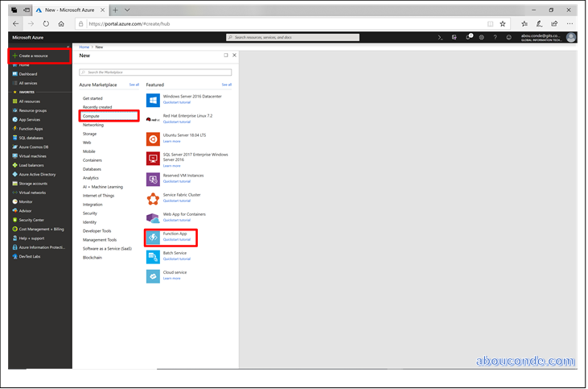
Task: Select Storage marketplace category
Action: click(x=89, y=134)
